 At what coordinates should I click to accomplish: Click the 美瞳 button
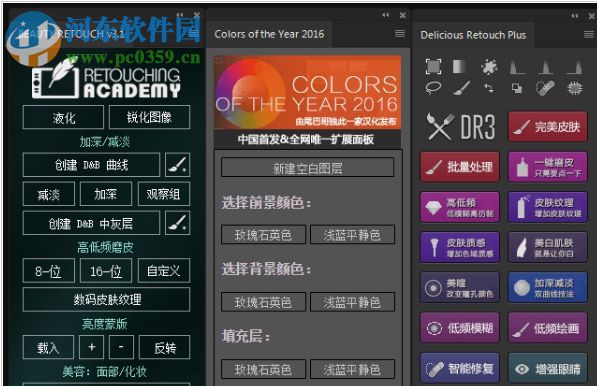[x=460, y=287]
